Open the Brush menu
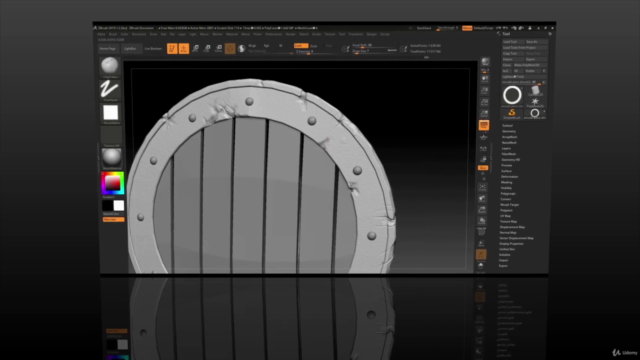This screenshot has width=640, height=360. click(113, 34)
